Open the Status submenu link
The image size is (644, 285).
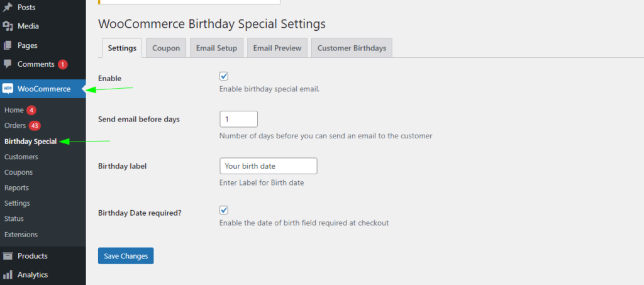tap(14, 218)
